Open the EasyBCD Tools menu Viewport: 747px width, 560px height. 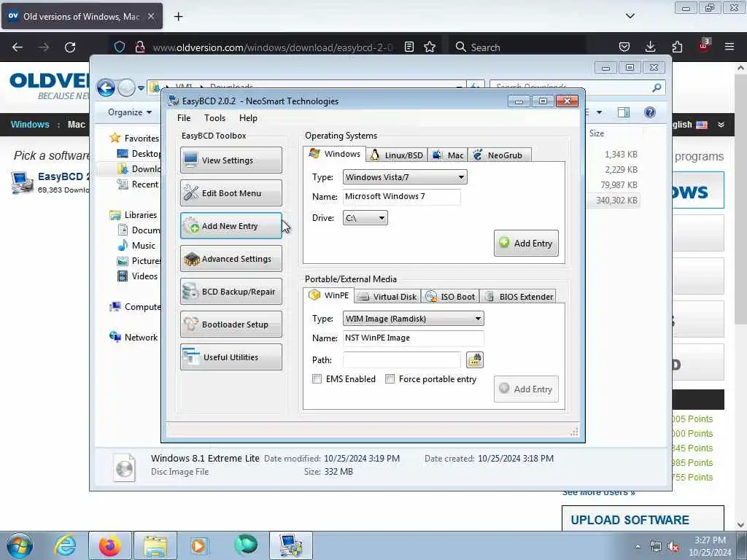[x=215, y=118]
